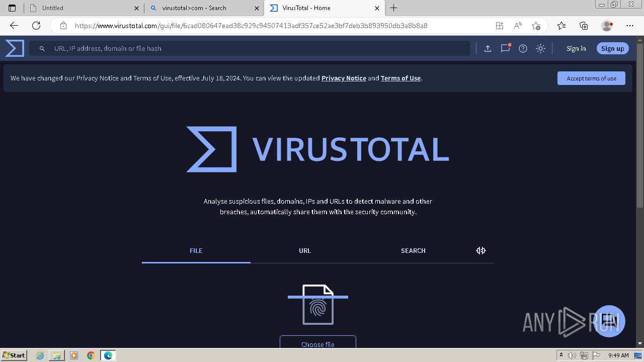Click the apps grid icon in address bar
Viewport: 644px width, 362px height.
tap(500, 26)
